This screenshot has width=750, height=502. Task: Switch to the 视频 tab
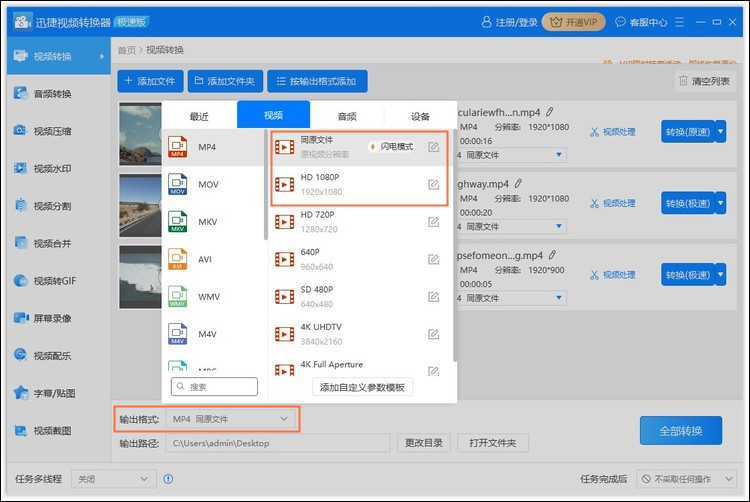point(273,115)
